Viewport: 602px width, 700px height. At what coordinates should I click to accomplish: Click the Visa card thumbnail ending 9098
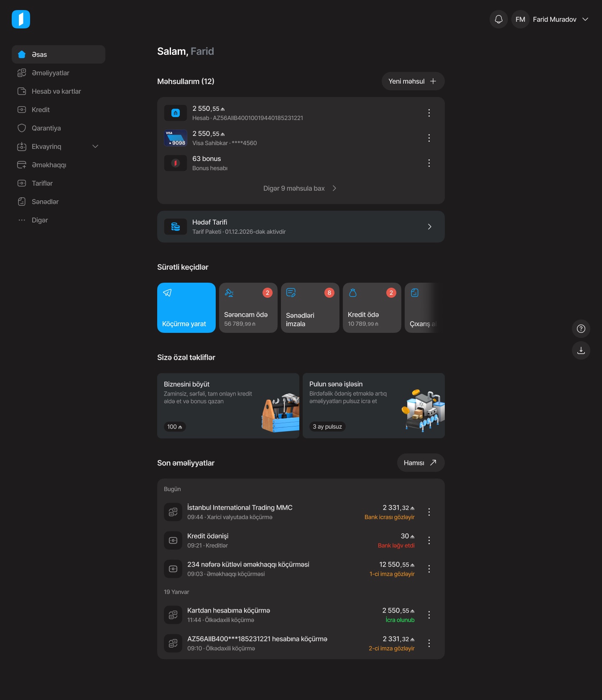pyautogui.click(x=176, y=138)
